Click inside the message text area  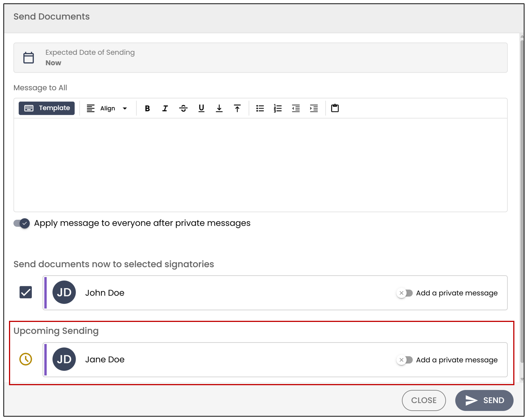click(260, 165)
